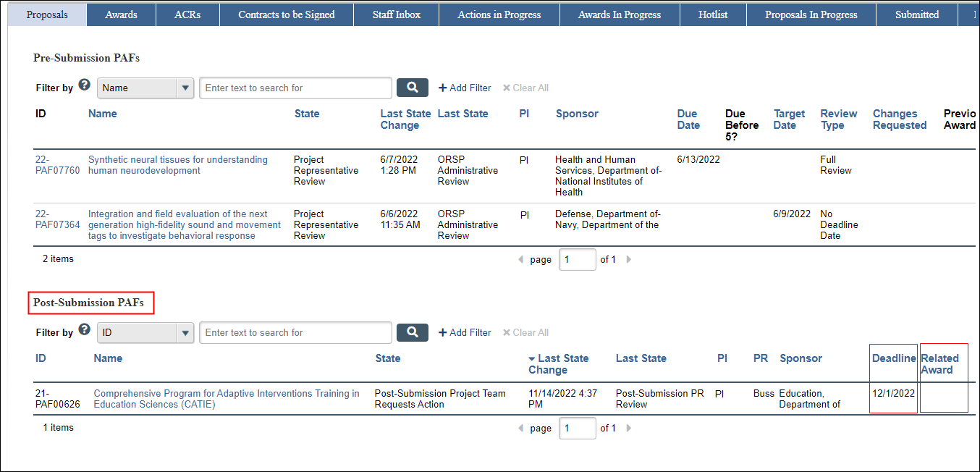
Task: Click the search magnifier in Post-Submission PAFs
Action: pyautogui.click(x=412, y=332)
